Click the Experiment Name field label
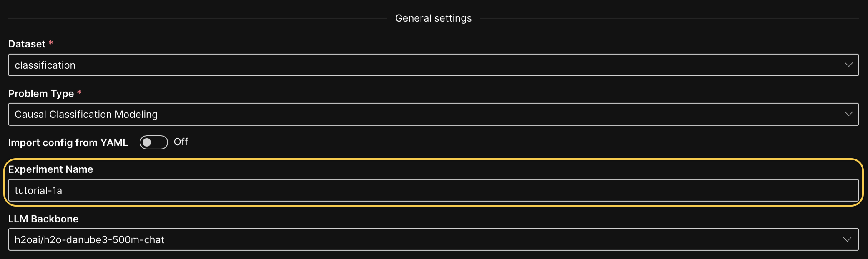Viewport: 868px width, 259px height. tap(50, 169)
